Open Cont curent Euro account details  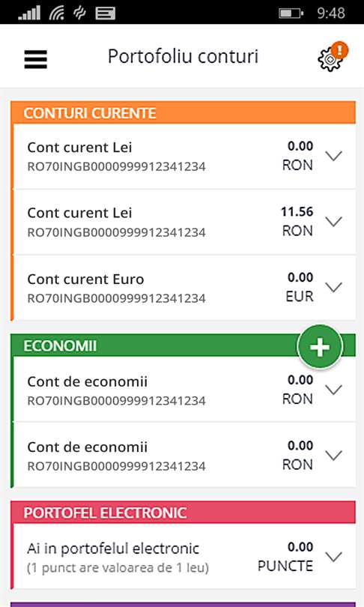[184, 288]
